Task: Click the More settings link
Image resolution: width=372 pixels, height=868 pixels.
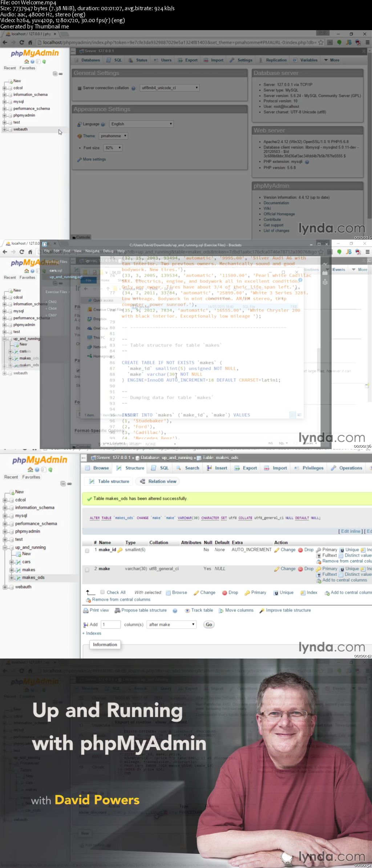Action: pos(94,159)
